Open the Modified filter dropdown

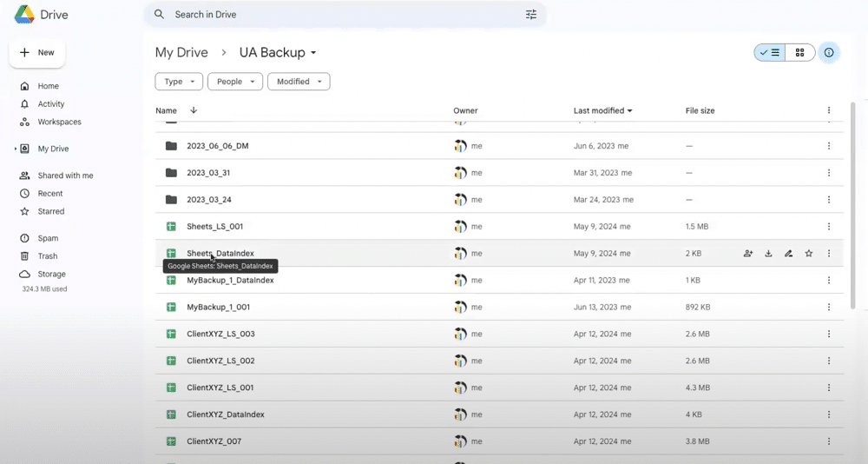coord(299,82)
